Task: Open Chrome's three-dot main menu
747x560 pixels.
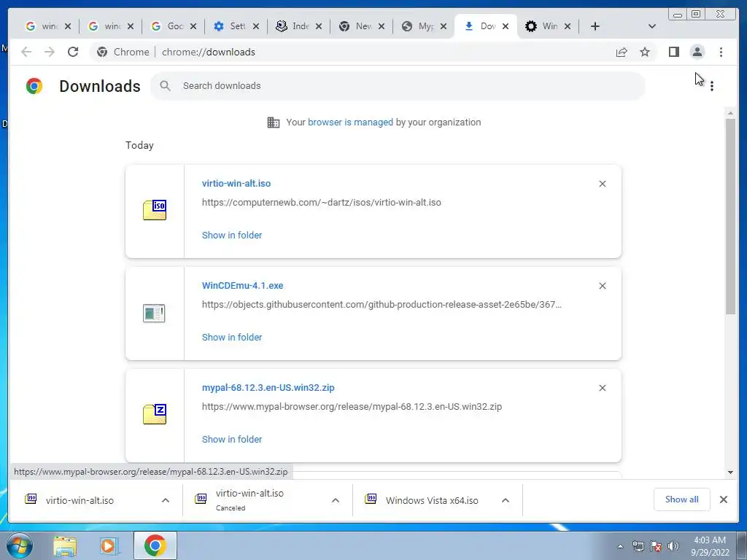Action: coord(721,52)
